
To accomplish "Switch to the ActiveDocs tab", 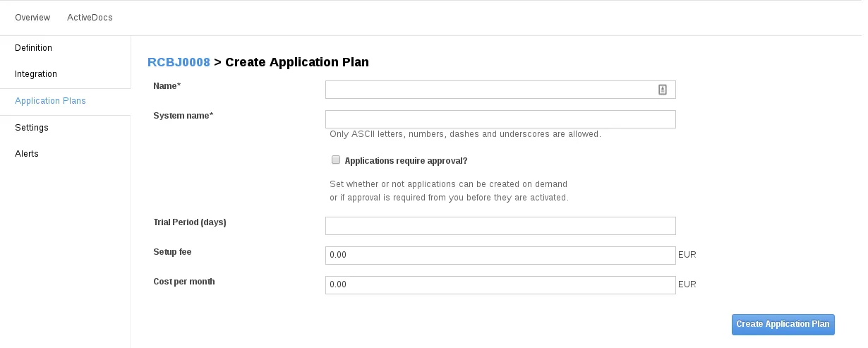I will [90, 17].
